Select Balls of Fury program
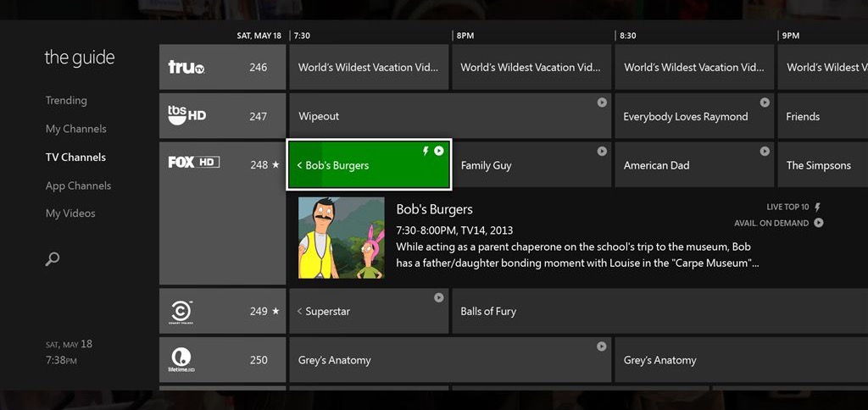This screenshot has height=410, width=868. [659, 311]
